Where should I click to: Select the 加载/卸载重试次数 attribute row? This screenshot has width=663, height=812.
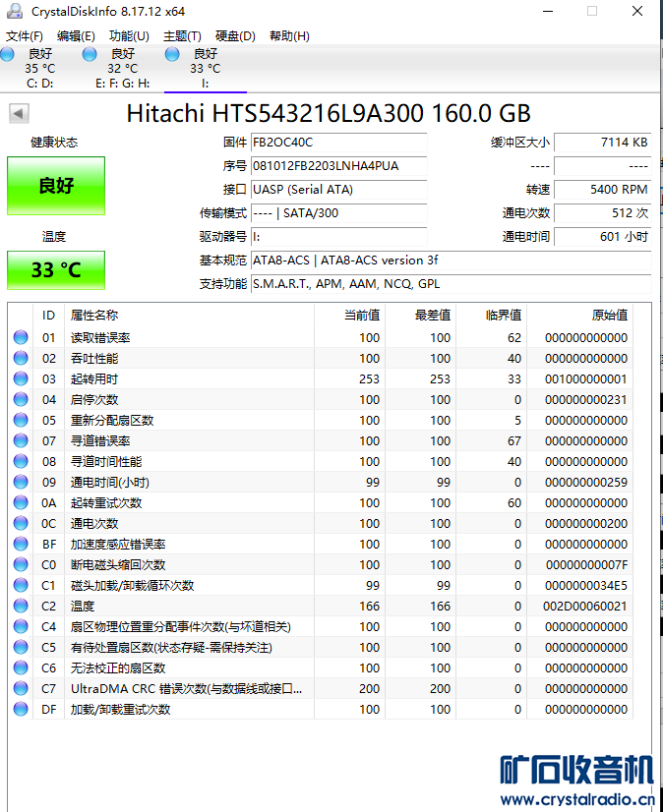(x=321, y=709)
